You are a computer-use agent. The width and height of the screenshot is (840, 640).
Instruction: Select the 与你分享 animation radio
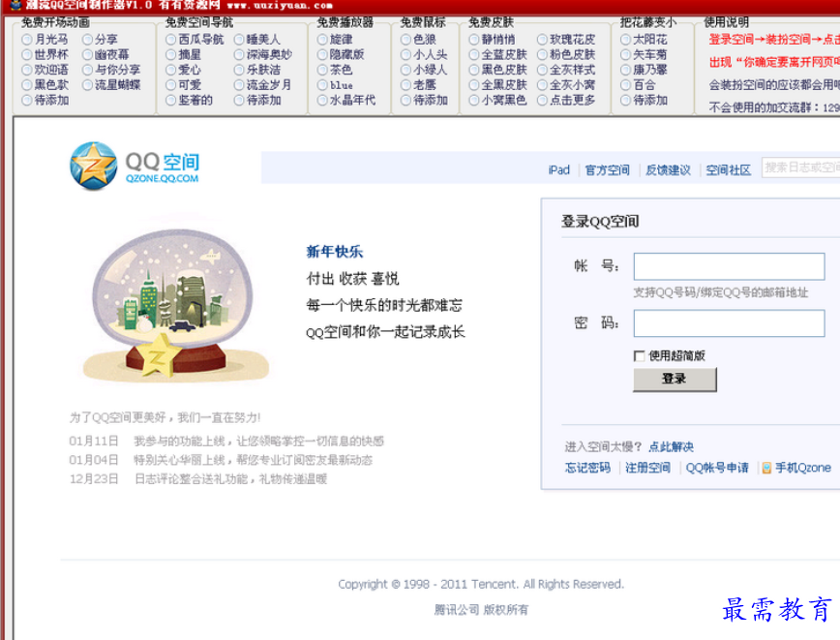(x=87, y=70)
